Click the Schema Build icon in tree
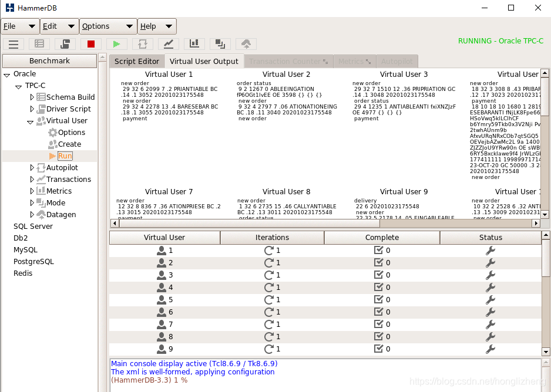Screen dimensions: 551x392 click(41, 97)
